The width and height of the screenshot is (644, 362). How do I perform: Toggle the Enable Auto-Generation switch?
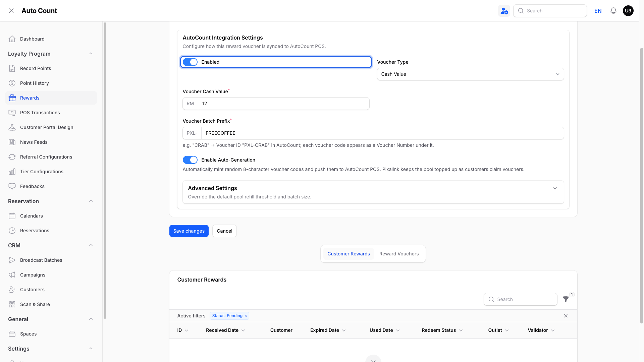(x=190, y=160)
